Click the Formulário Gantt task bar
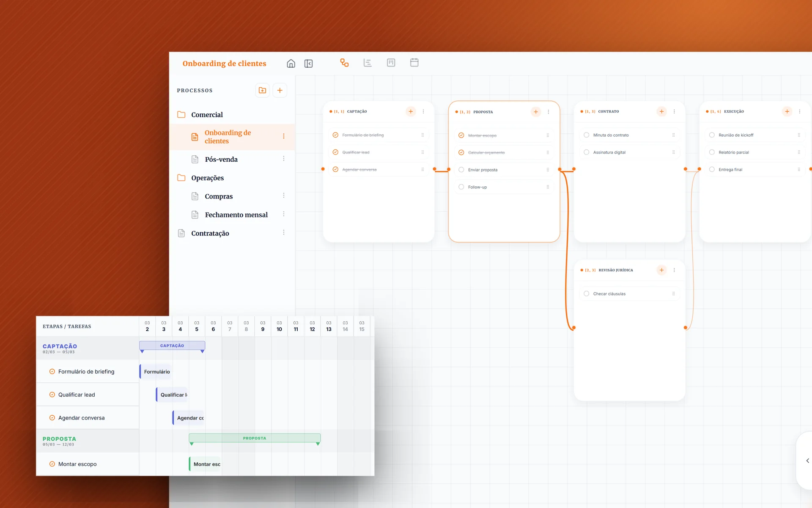This screenshot has width=812, height=508. [x=156, y=372]
